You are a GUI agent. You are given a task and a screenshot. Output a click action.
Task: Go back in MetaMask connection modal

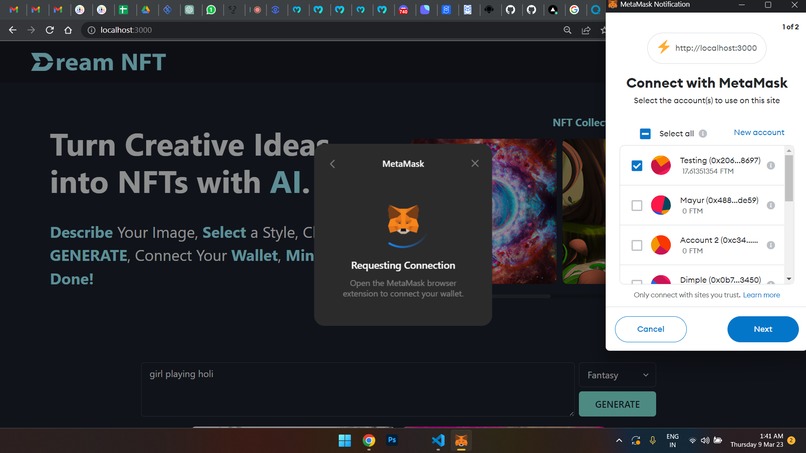click(332, 164)
